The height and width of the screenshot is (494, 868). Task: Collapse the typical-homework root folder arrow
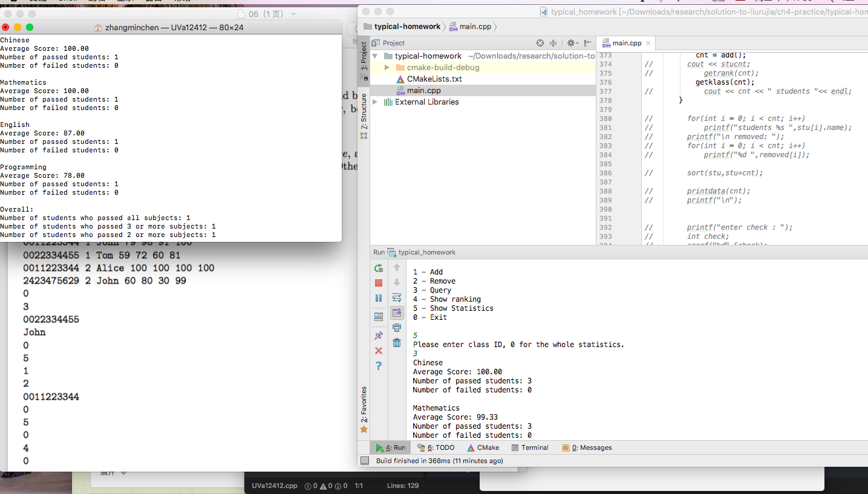376,56
